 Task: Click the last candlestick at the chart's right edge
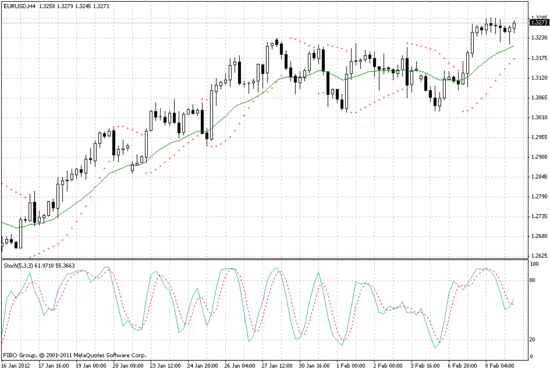(x=514, y=26)
